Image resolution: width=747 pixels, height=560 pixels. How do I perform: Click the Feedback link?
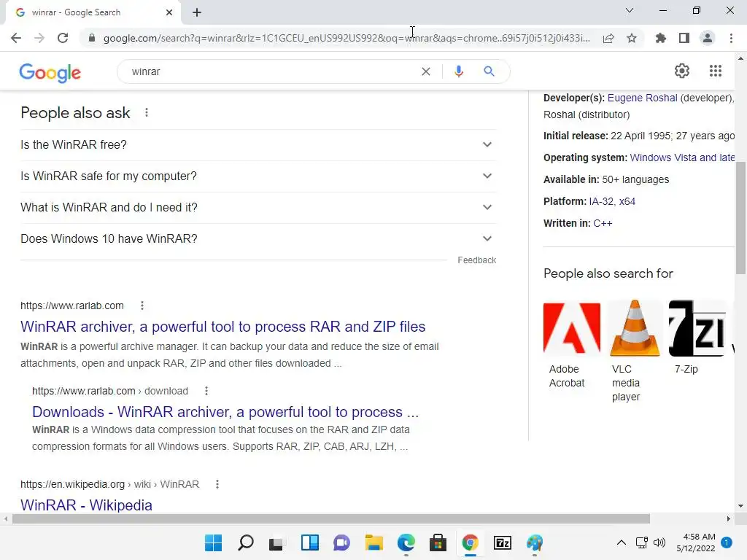pyautogui.click(x=477, y=260)
